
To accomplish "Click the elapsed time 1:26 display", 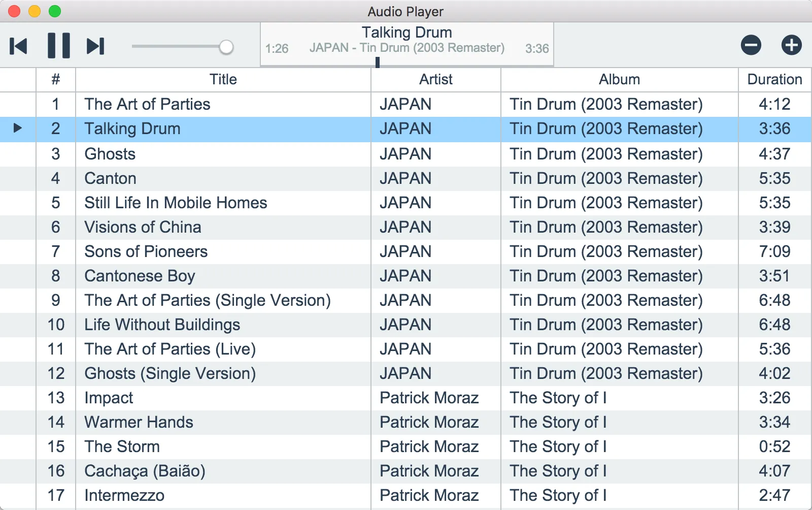I will click(277, 49).
